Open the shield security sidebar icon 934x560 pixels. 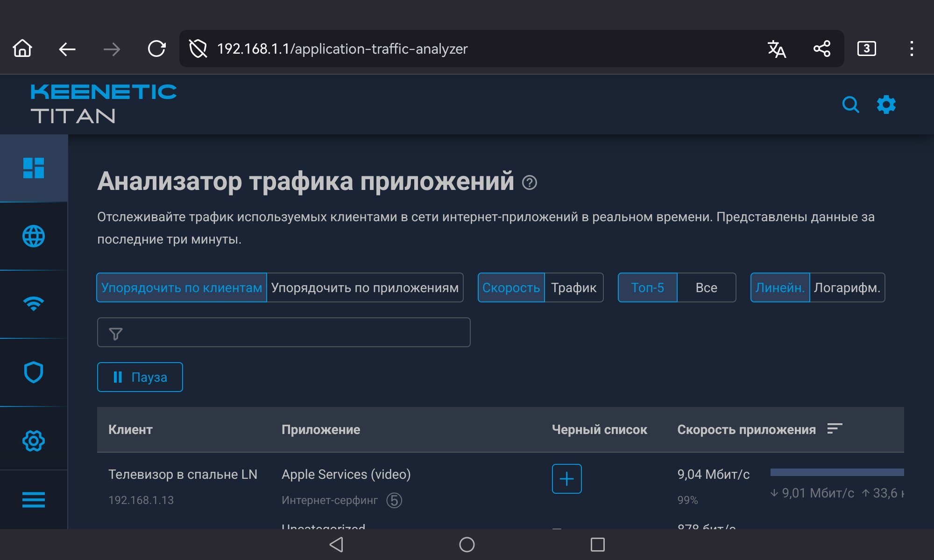point(34,372)
